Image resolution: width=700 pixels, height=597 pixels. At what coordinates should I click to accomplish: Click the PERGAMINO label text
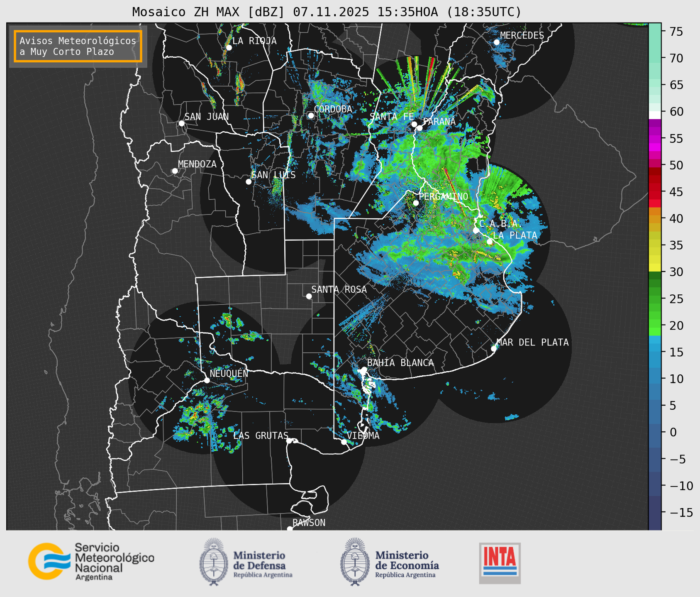444,197
